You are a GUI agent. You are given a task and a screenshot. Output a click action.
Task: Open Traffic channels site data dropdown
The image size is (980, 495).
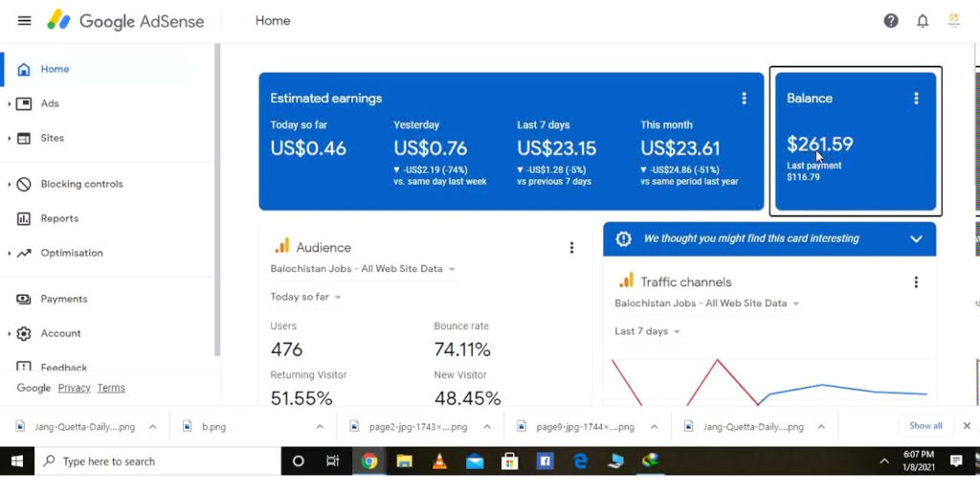pos(707,304)
